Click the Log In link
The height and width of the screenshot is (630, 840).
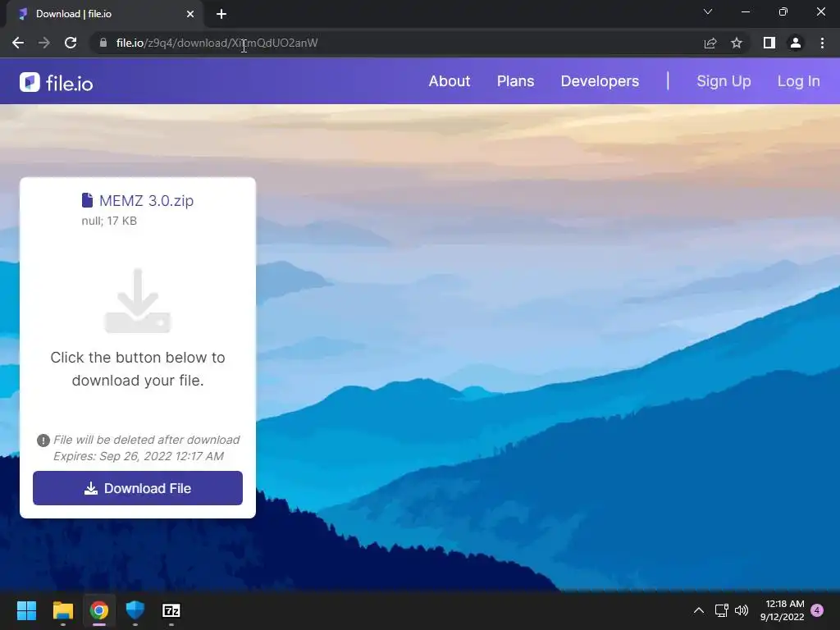(x=798, y=81)
